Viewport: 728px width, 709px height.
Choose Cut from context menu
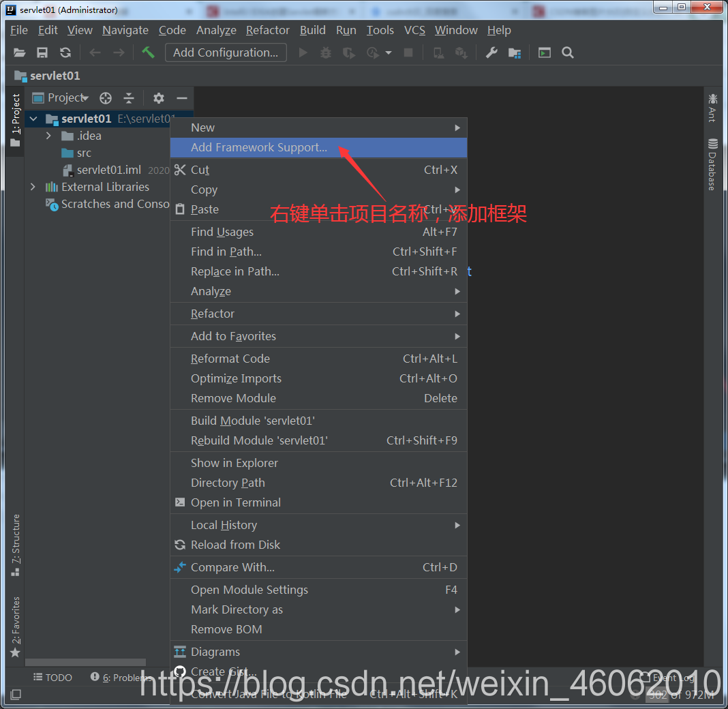(318, 170)
